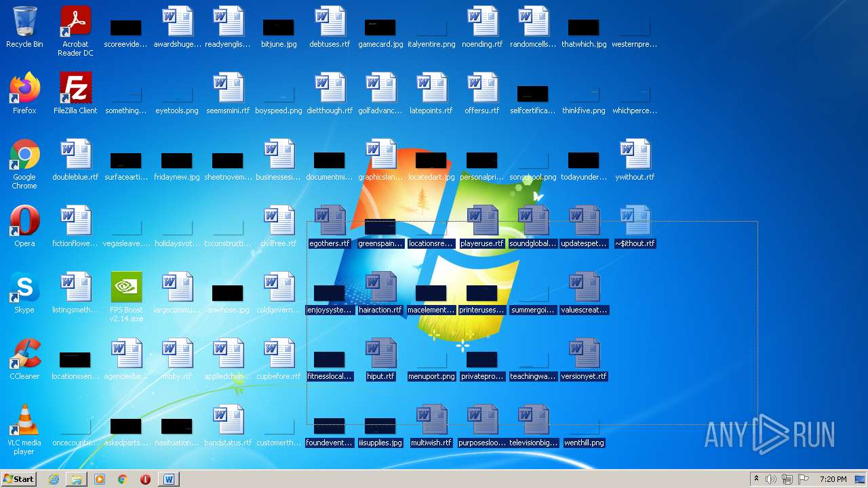This screenshot has height=488, width=868.
Task: Open the volume speaker tray icon
Action: [x=771, y=479]
